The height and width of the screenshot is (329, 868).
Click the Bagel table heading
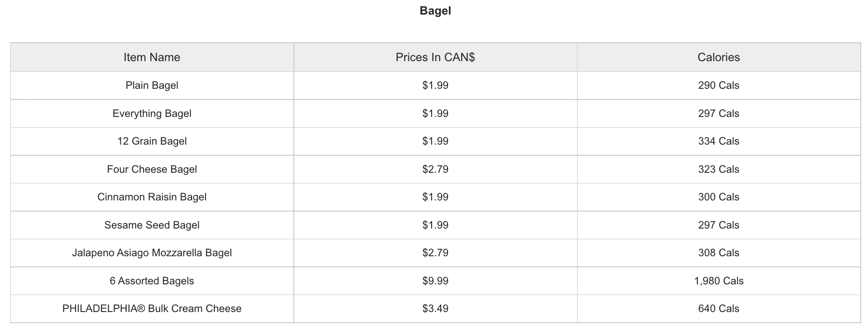(435, 11)
